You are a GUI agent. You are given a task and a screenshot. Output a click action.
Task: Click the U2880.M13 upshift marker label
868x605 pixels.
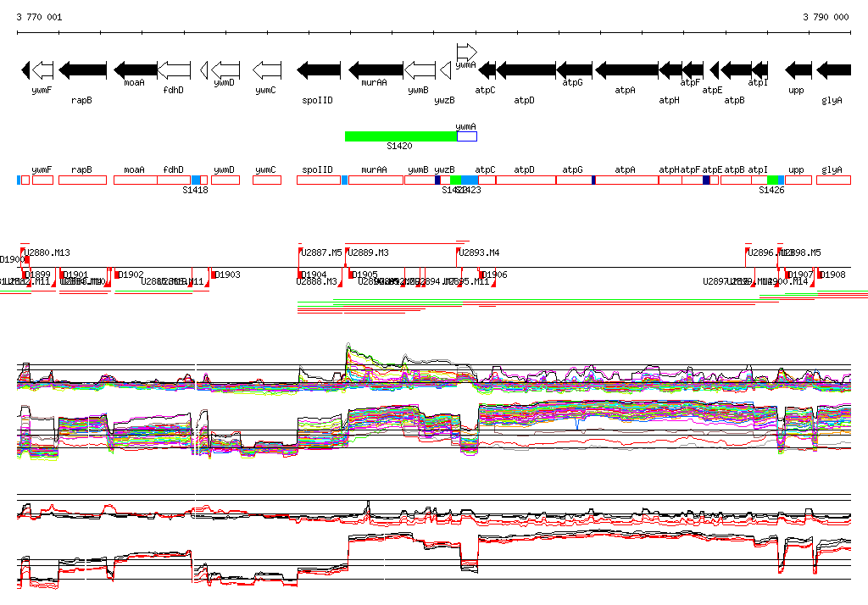[47, 253]
